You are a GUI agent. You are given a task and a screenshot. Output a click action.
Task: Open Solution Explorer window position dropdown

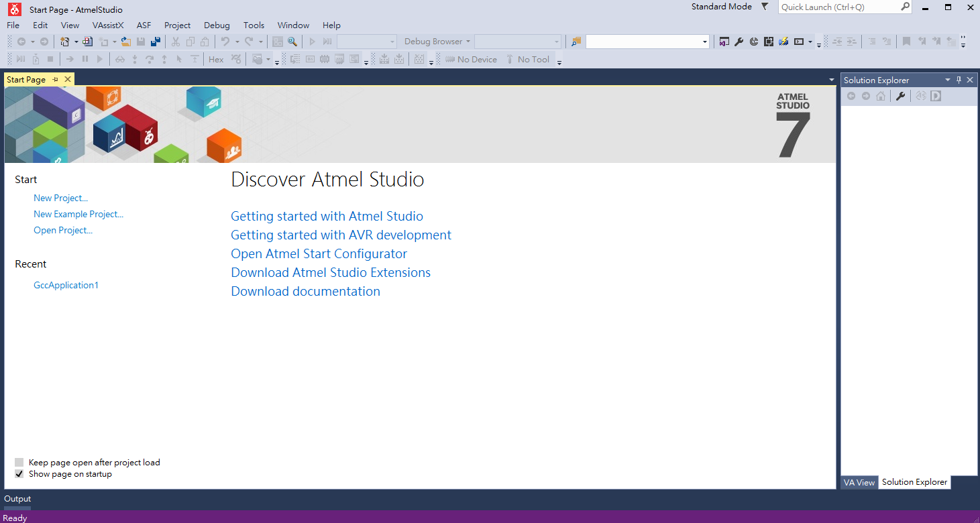click(x=948, y=80)
